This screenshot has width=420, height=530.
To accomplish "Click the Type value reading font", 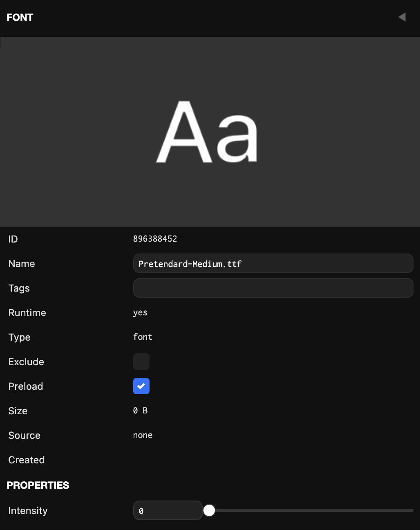I will (x=142, y=337).
